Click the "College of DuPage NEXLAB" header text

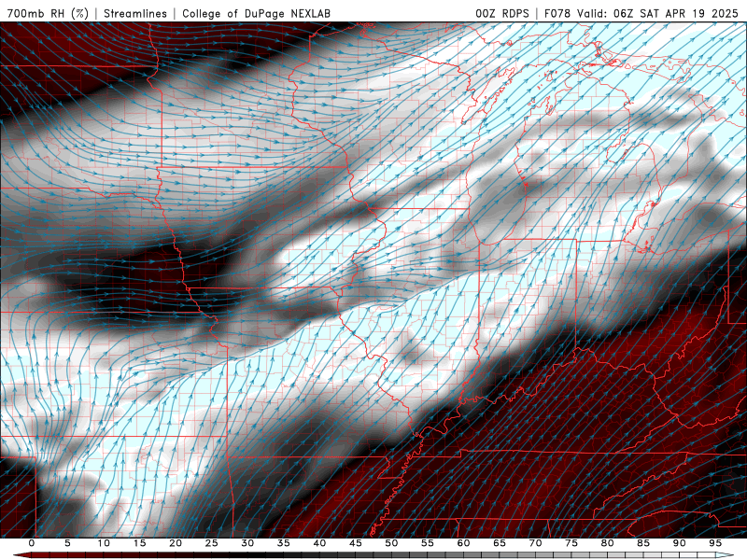click(256, 13)
